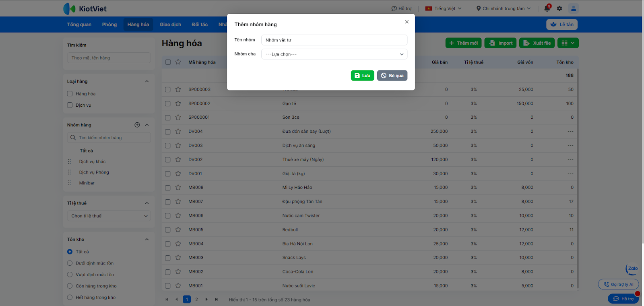Go to the previous page of products
644x306 pixels.
click(x=177, y=299)
